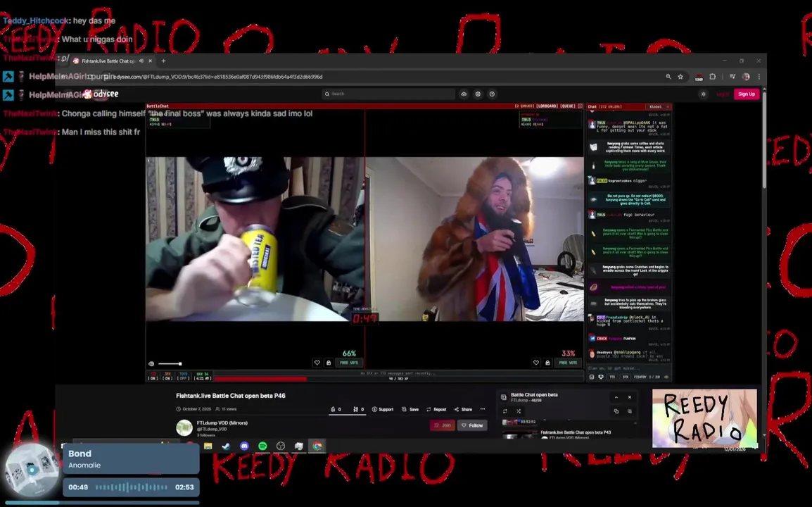Share the Battle Chat video
This screenshot has width=812, height=507.
[x=463, y=410]
